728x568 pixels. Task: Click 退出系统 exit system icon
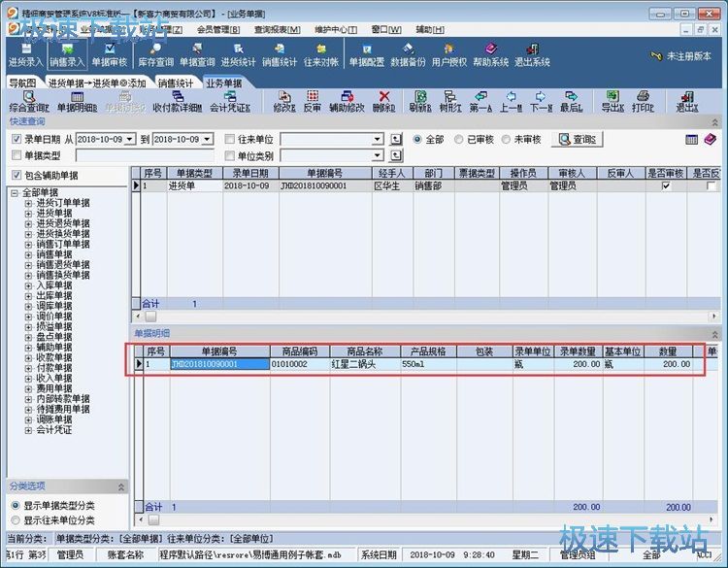pos(532,54)
